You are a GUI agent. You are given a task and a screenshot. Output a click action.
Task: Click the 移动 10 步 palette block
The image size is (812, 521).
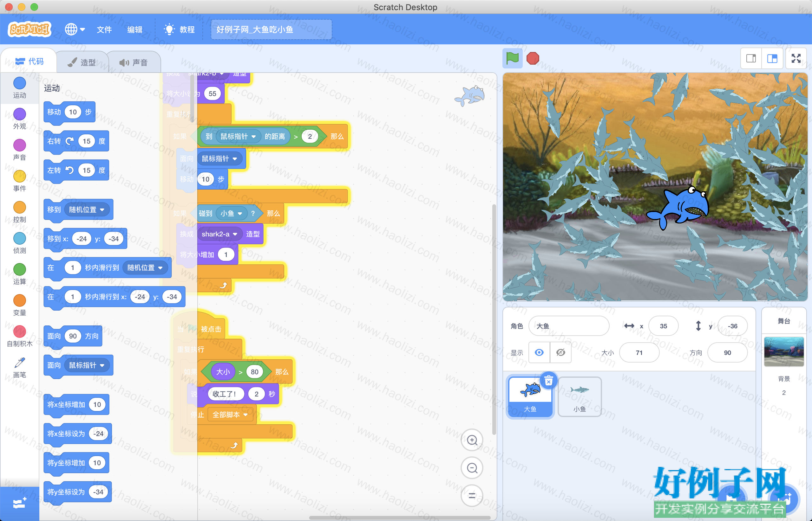[69, 112]
